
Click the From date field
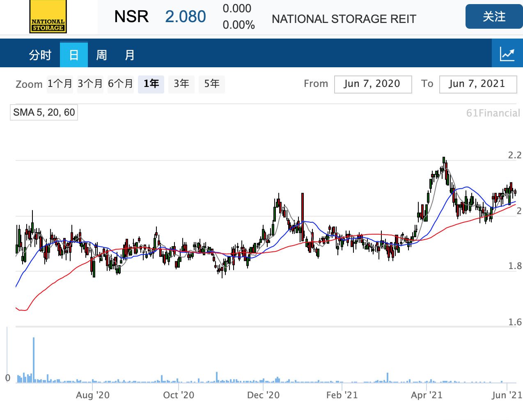(x=373, y=84)
